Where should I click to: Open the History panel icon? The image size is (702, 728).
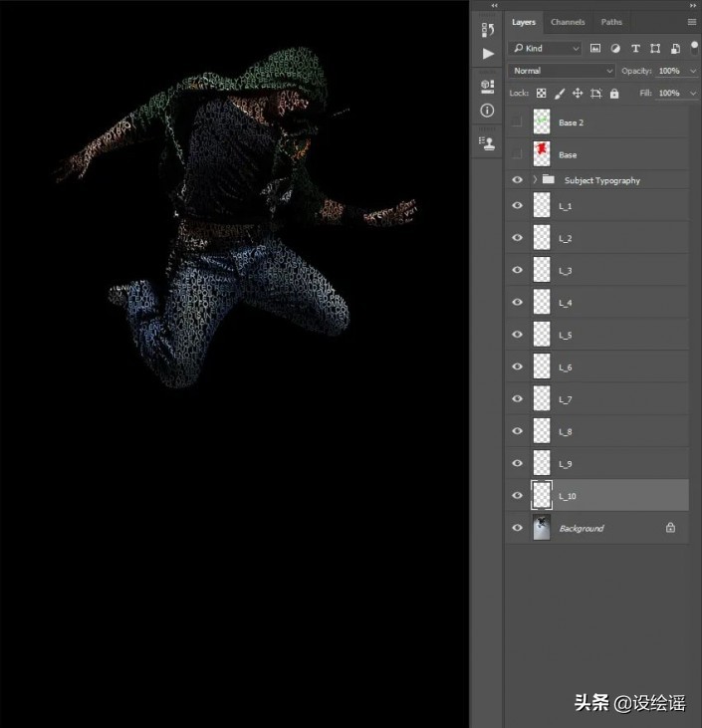487,30
